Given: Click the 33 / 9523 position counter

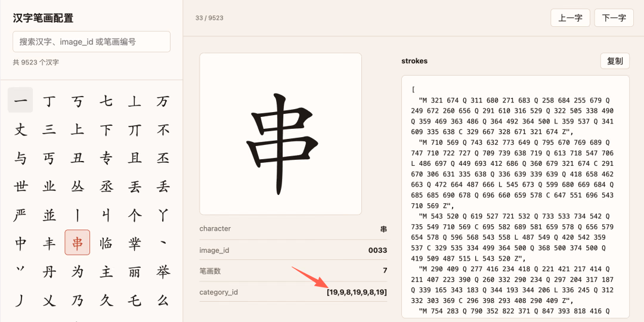Looking at the screenshot, I should point(209,18).
